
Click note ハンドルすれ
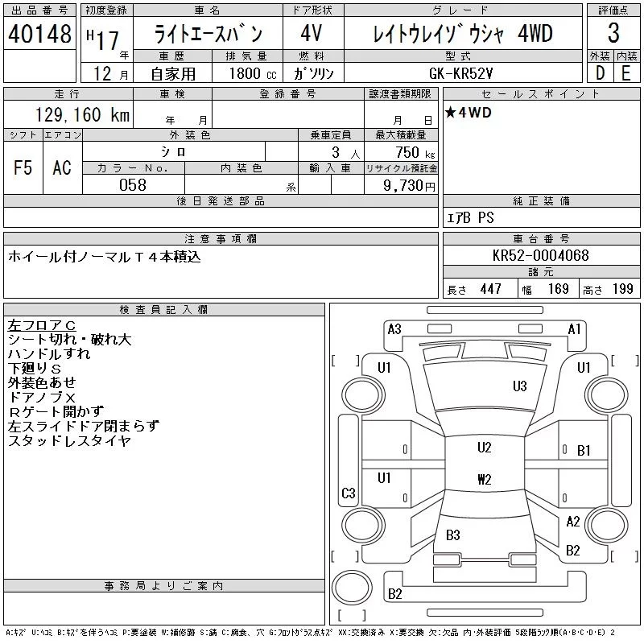pyautogui.click(x=49, y=354)
